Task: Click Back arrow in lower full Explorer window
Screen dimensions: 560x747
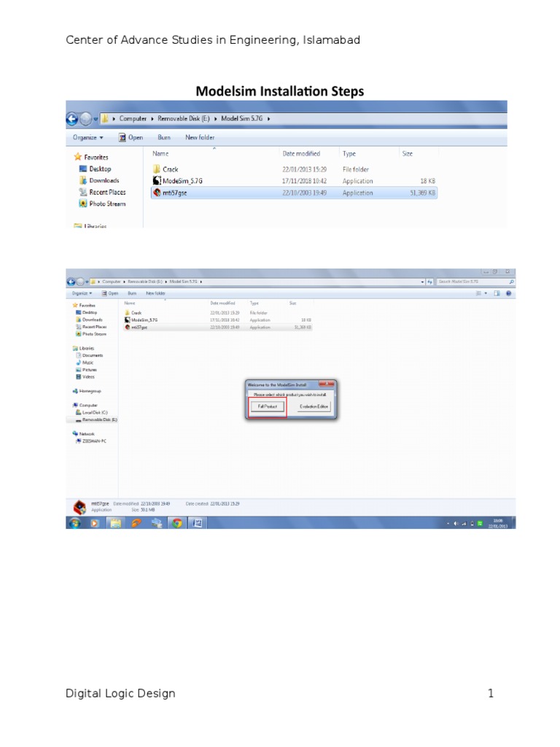Action: click(x=71, y=282)
